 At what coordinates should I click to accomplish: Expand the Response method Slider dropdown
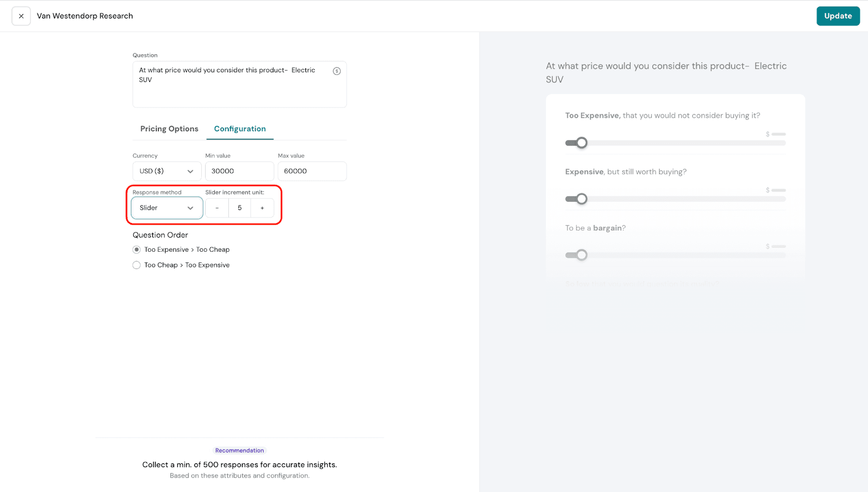167,208
